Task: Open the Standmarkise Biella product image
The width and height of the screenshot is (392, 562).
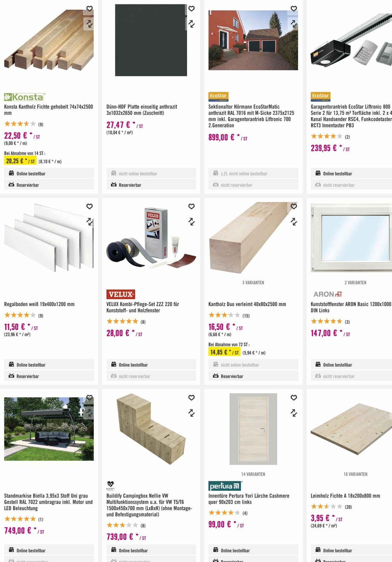Action: tap(49, 429)
